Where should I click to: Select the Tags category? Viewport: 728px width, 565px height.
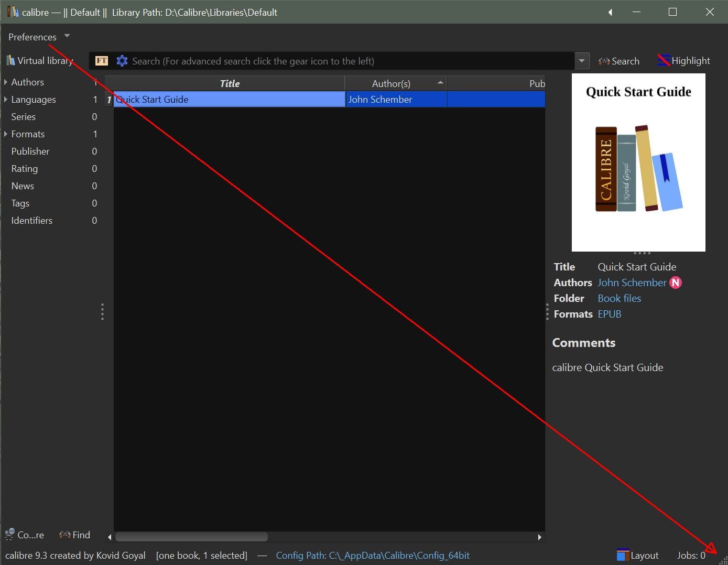pos(20,203)
